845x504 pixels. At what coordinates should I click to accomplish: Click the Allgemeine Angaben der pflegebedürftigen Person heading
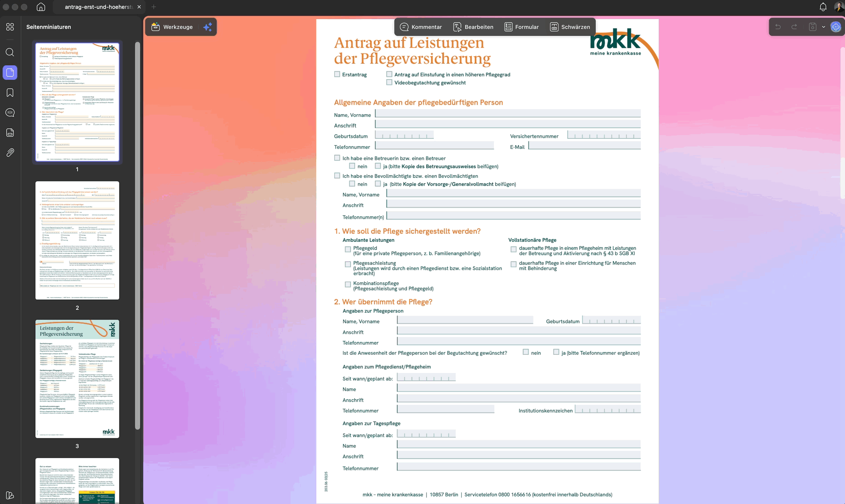(418, 102)
